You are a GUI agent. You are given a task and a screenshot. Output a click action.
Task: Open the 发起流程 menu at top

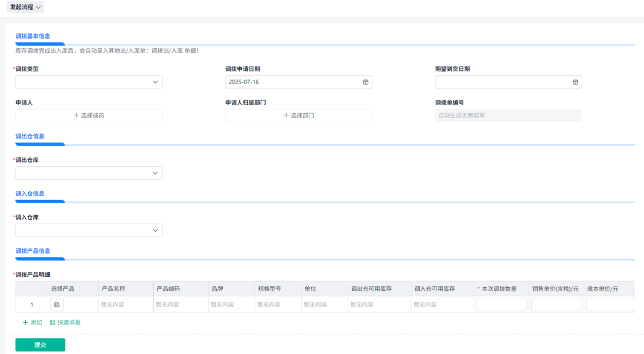tap(25, 7)
